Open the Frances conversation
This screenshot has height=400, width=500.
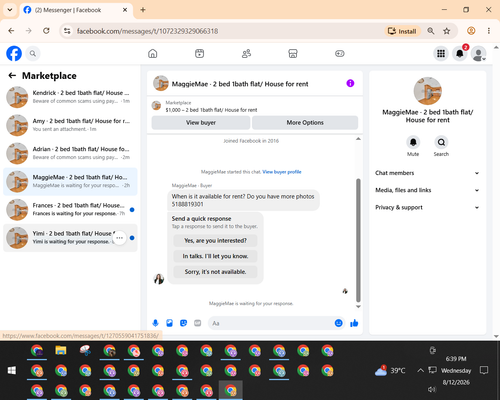point(70,210)
